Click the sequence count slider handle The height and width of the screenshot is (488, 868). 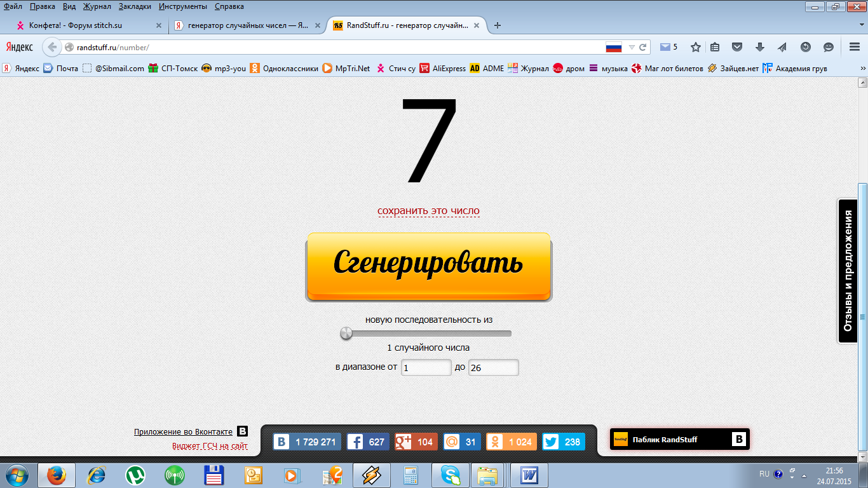(x=346, y=333)
